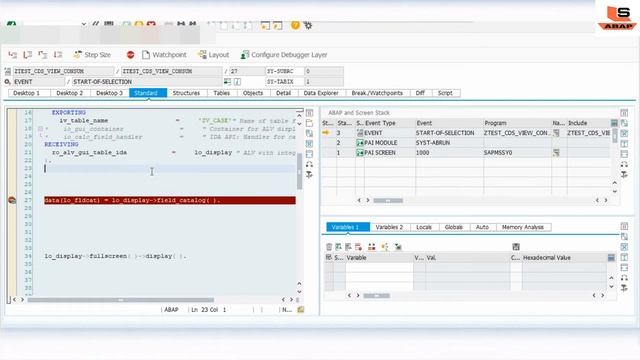Click the Single Step debugger icon
The width and height of the screenshot is (640, 360).
13,55
